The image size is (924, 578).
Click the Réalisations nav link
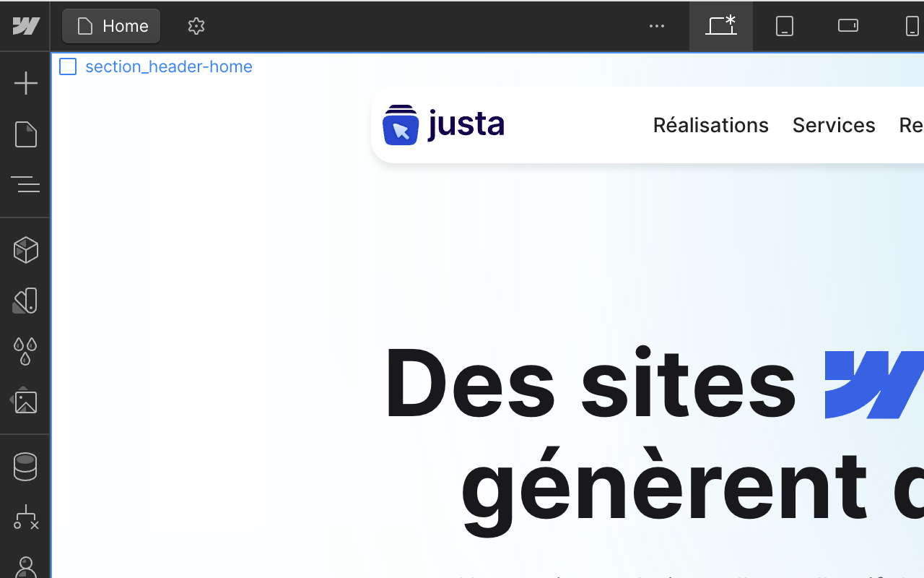(710, 125)
